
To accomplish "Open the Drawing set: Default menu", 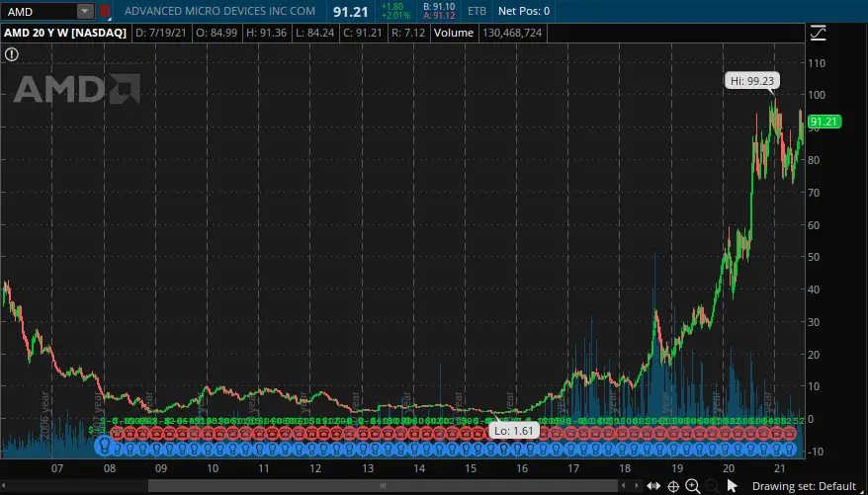I will [x=804, y=486].
